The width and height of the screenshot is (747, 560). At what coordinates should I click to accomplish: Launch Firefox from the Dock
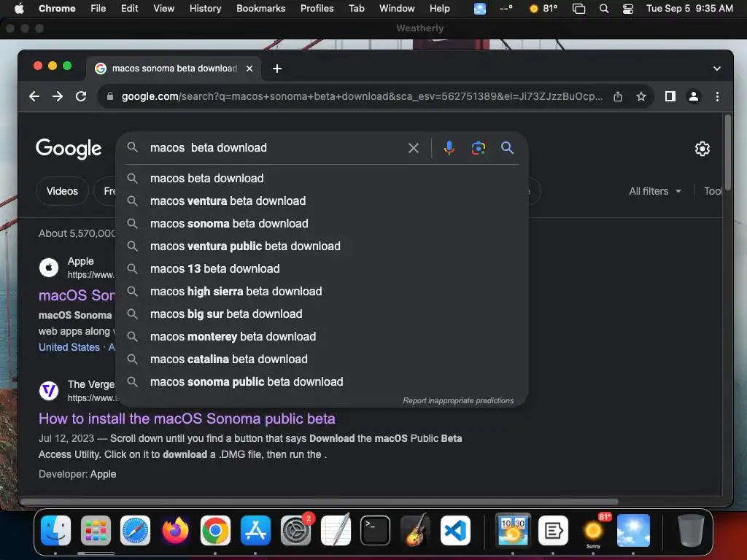[175, 531]
